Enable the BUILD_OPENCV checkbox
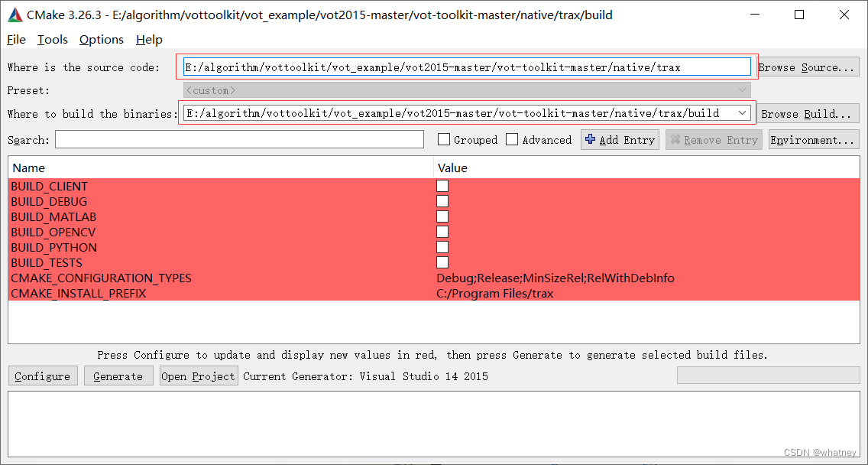Screen dimensions: 868x465 point(442,232)
